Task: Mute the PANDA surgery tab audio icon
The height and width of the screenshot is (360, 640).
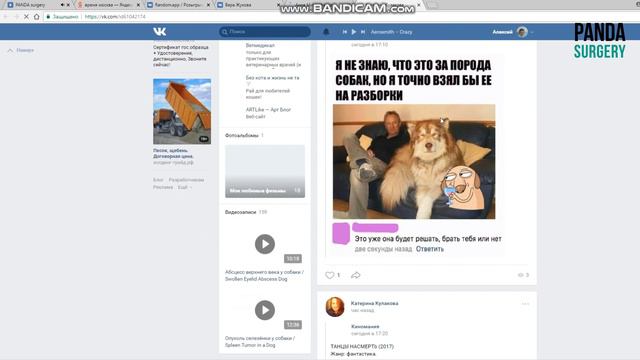Action: tap(62, 5)
